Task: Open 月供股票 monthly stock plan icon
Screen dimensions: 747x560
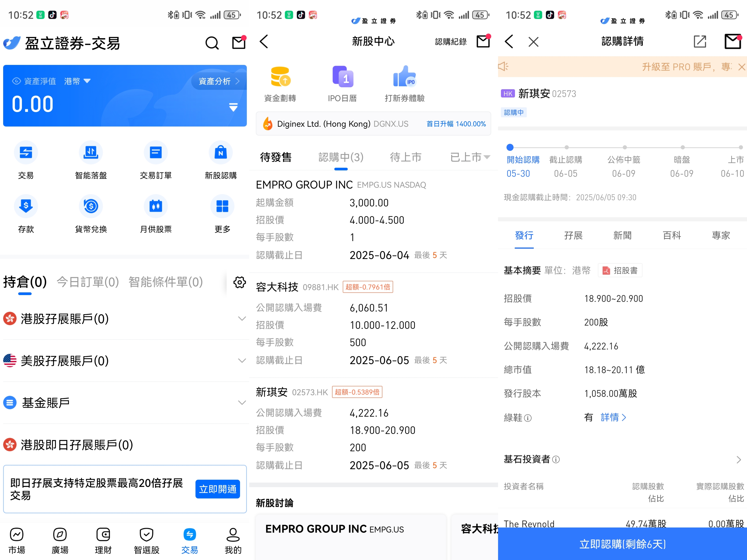Action: [x=156, y=206]
